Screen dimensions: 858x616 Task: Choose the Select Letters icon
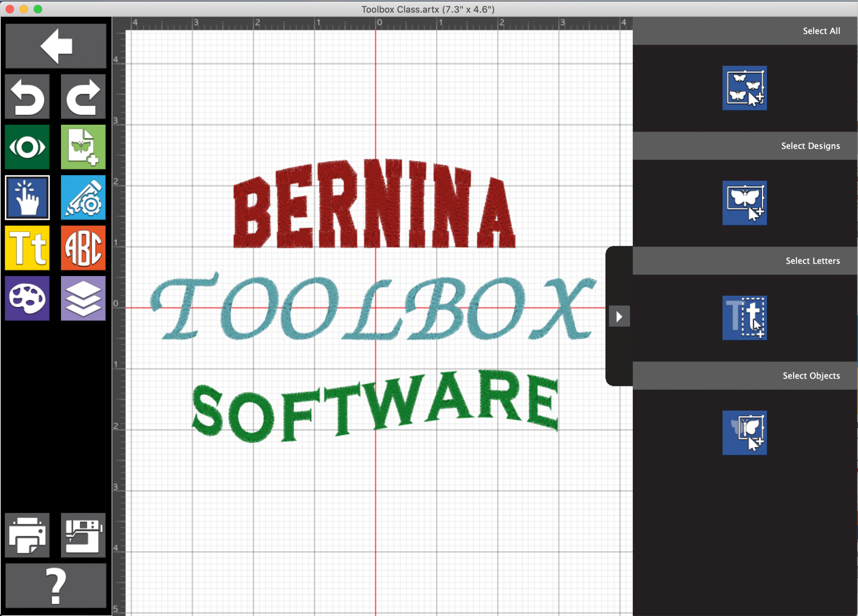pyautogui.click(x=745, y=318)
